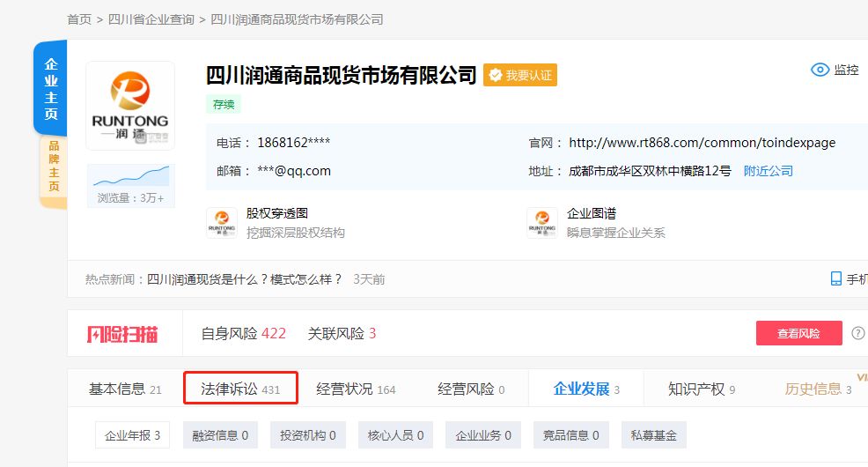Open the hot news headline link
Viewport: 868px width, 467px height.
click(244, 279)
